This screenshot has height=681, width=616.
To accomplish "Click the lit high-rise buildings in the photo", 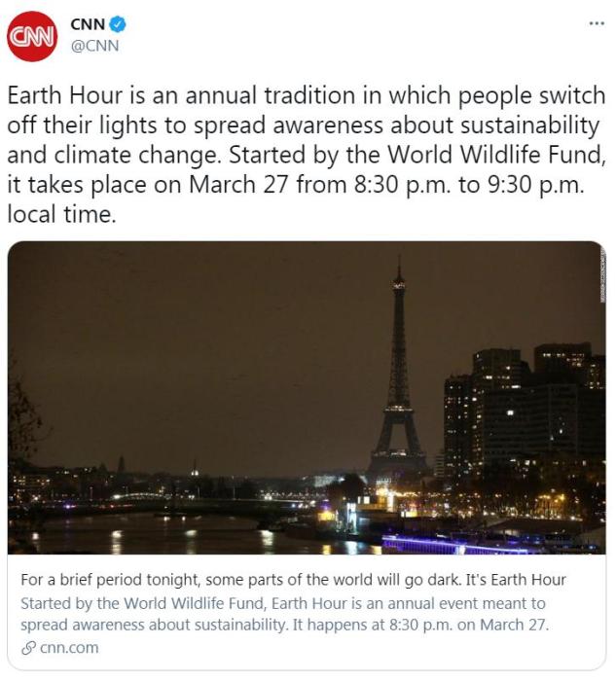I will (525, 409).
